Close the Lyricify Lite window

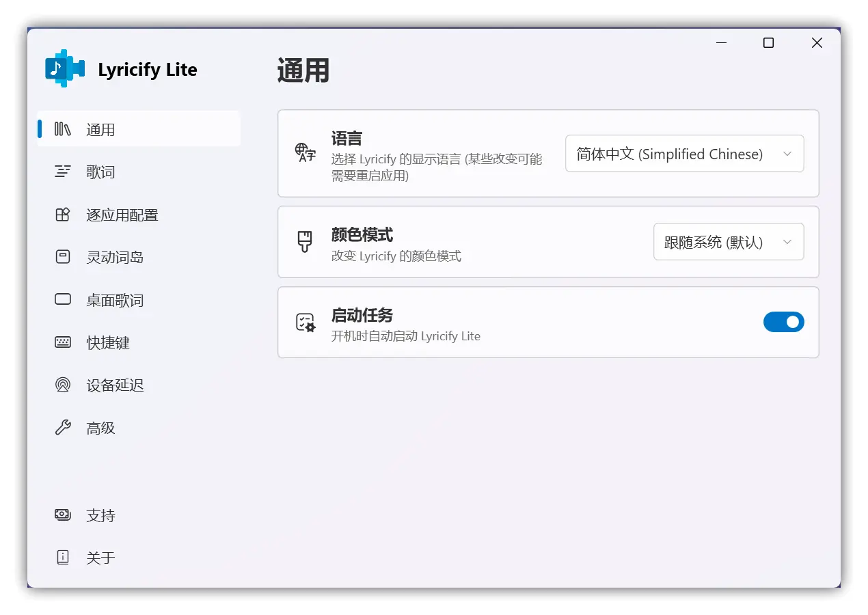(817, 43)
